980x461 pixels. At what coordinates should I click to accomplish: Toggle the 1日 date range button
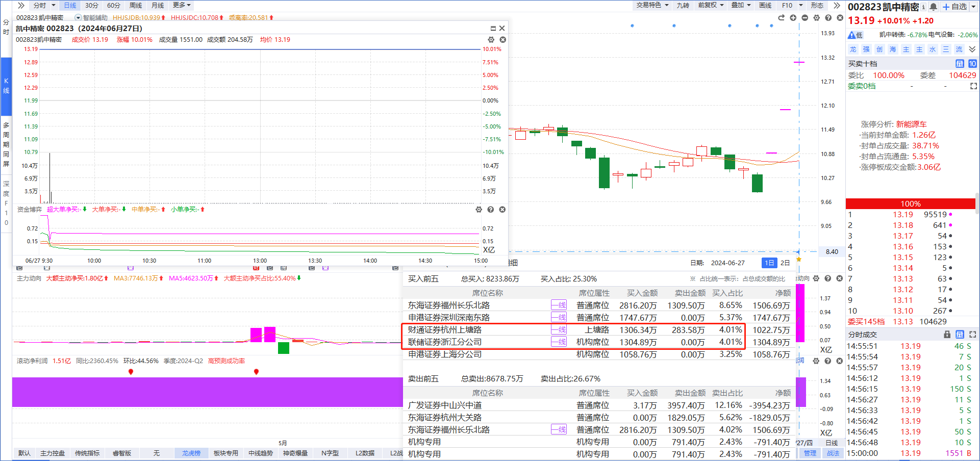click(x=769, y=263)
